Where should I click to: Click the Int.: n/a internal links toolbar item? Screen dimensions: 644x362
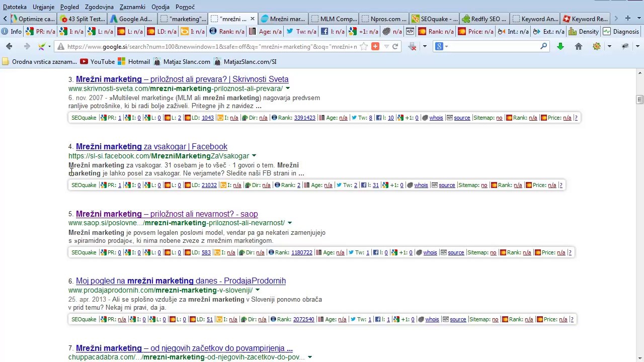point(513,31)
